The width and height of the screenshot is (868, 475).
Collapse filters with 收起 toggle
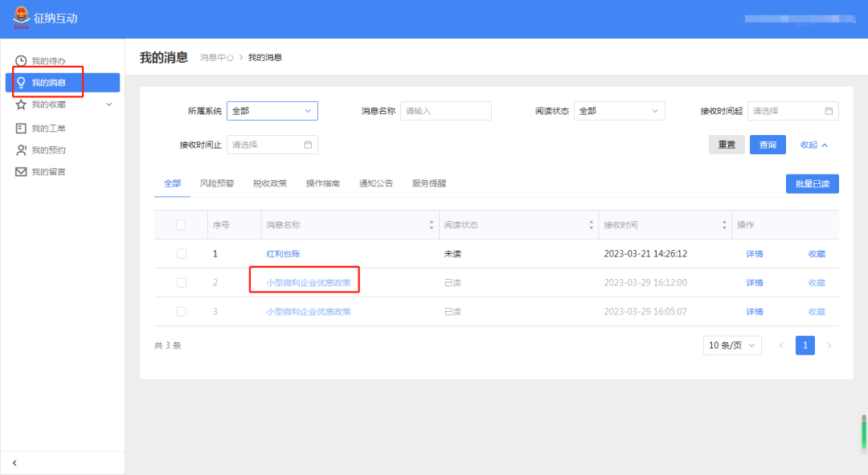pyautogui.click(x=813, y=145)
